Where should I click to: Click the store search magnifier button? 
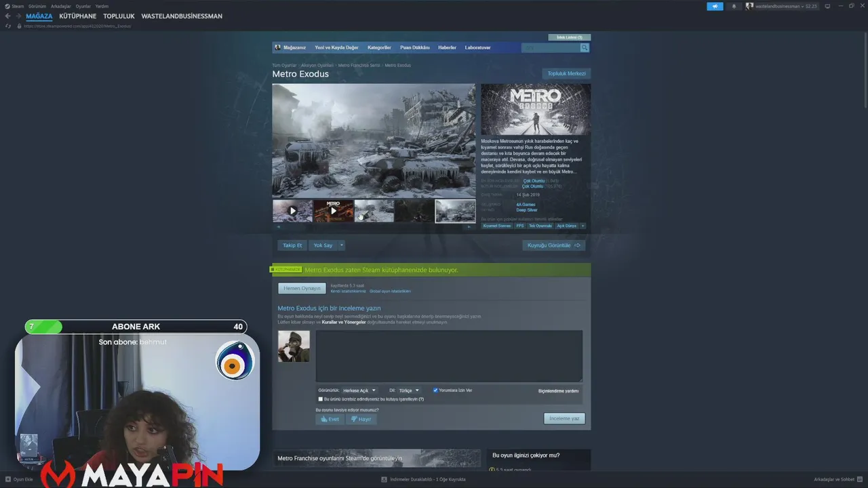point(585,47)
